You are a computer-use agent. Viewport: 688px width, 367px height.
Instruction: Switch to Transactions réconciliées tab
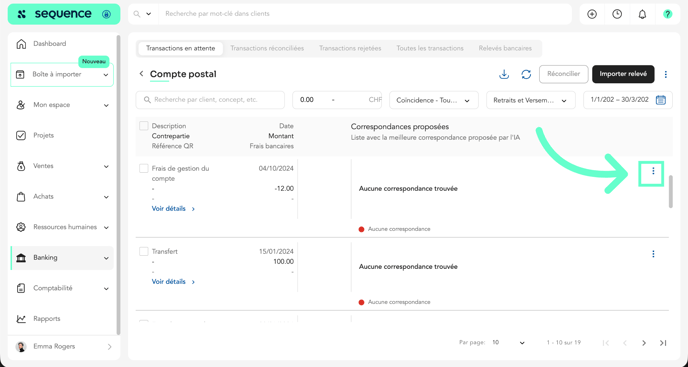267,48
